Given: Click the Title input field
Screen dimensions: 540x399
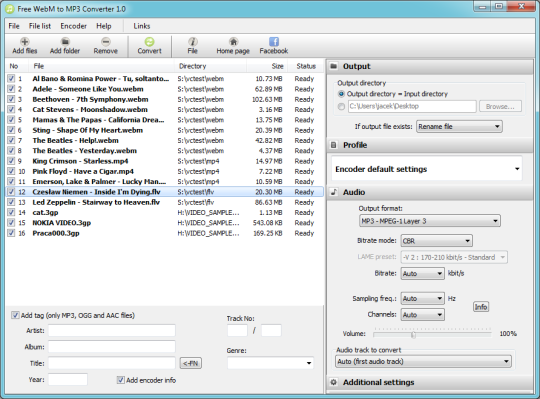Looking at the screenshot, I should (112, 363).
